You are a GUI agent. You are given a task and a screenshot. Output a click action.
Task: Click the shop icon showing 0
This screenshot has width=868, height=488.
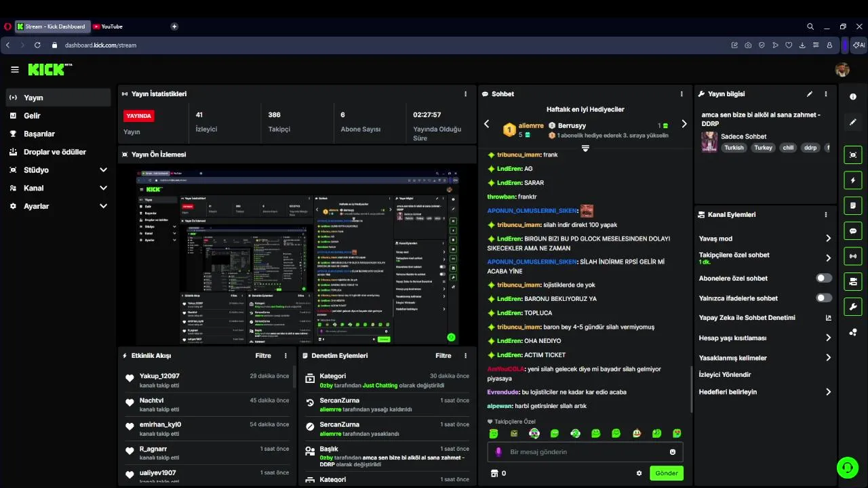(x=498, y=473)
